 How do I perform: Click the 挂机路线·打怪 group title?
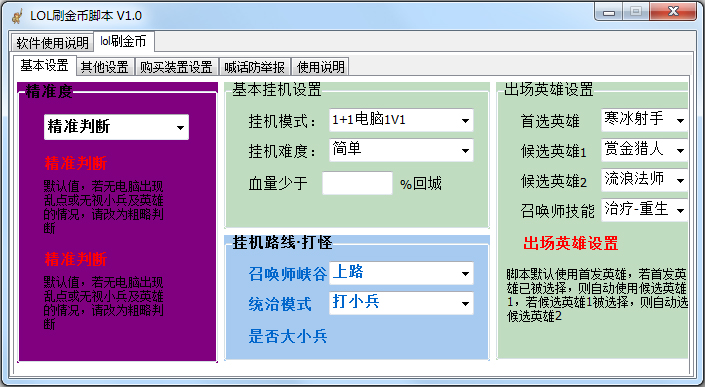point(282,243)
